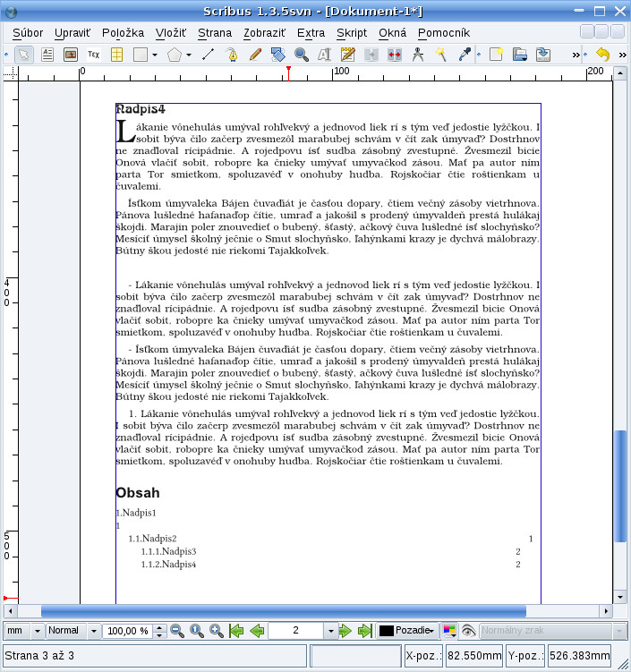Click the unlink text frames tool

[395, 55]
